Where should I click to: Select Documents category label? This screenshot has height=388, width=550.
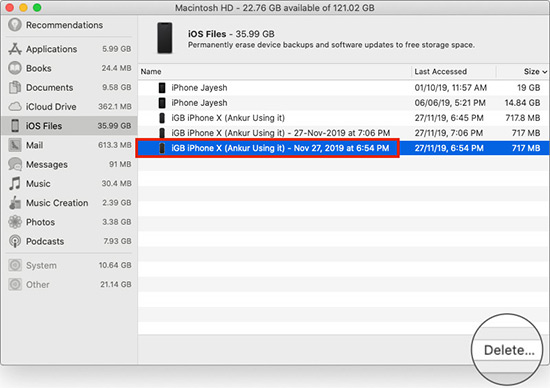tap(49, 87)
